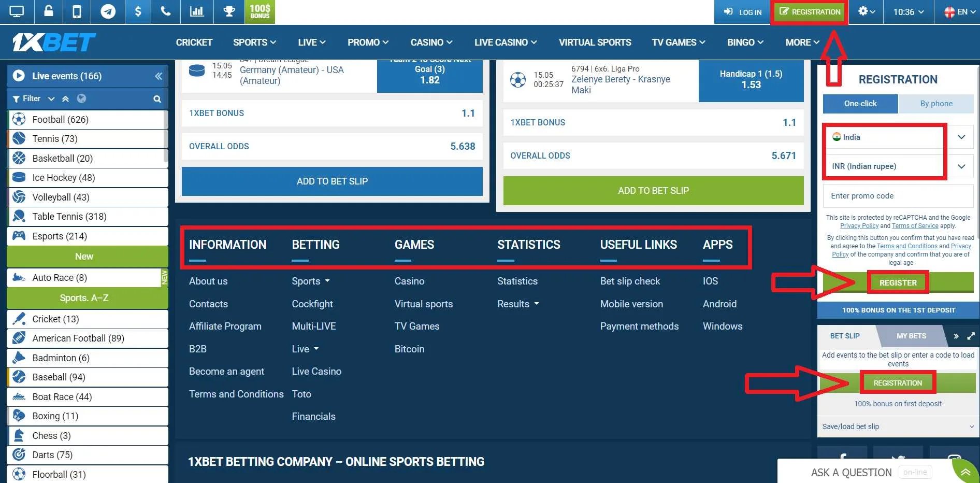Select the By phone registration tab
This screenshot has width=980, height=483.
[936, 104]
